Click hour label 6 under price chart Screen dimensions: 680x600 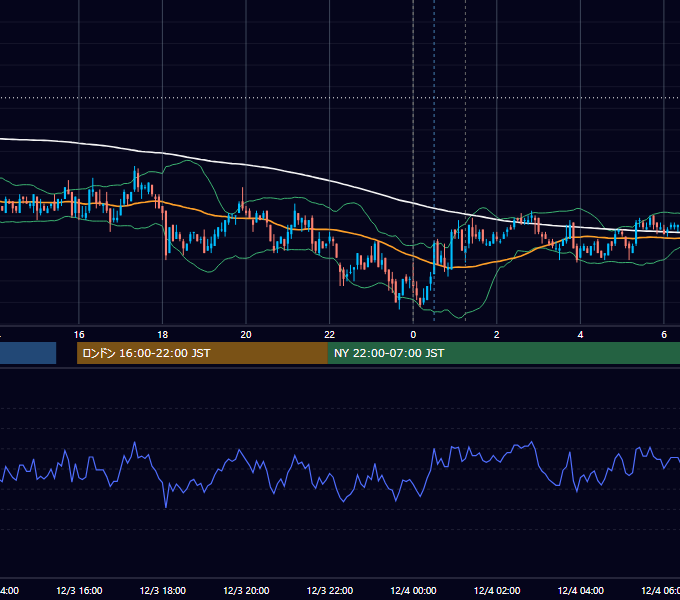(x=664, y=335)
